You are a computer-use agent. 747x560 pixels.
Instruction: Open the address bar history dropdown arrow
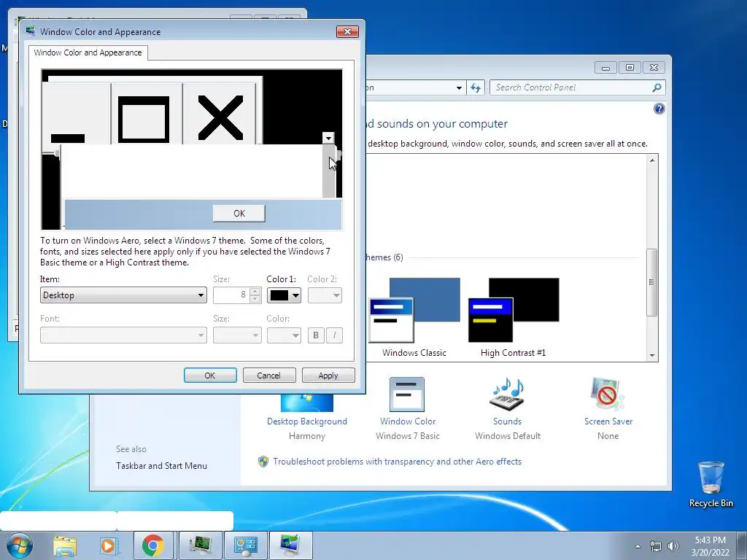click(459, 87)
